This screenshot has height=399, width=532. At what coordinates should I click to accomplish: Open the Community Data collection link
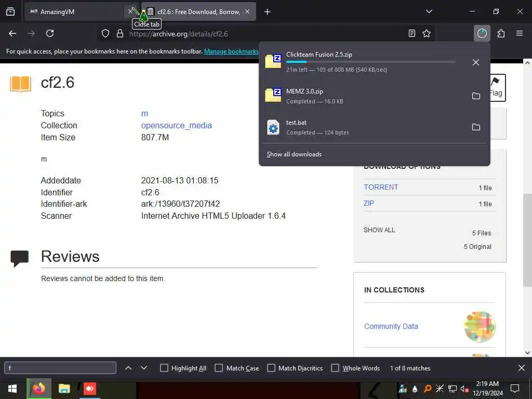(391, 326)
